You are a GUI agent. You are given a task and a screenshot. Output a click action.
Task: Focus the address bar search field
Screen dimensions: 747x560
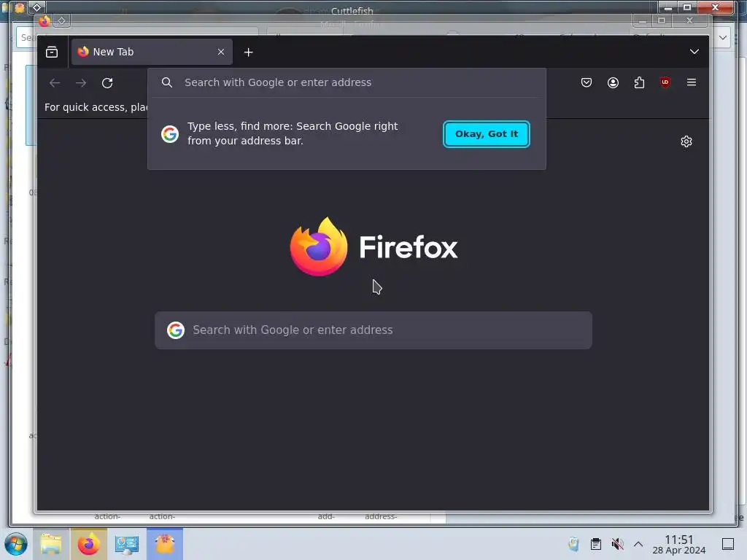point(347,82)
